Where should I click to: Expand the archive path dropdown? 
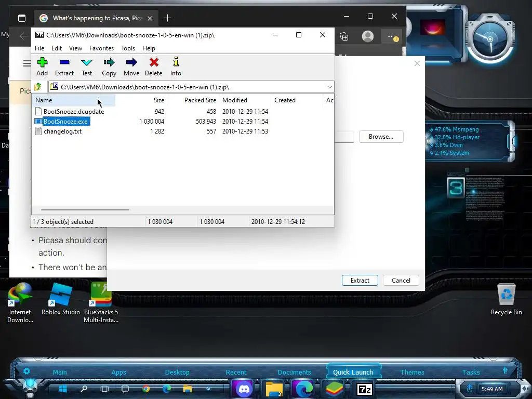(329, 87)
